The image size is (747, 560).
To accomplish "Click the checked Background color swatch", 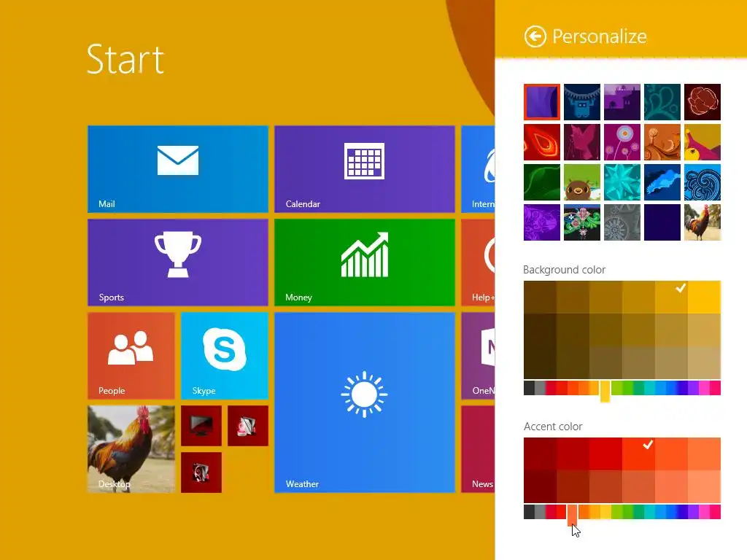I will point(671,297).
